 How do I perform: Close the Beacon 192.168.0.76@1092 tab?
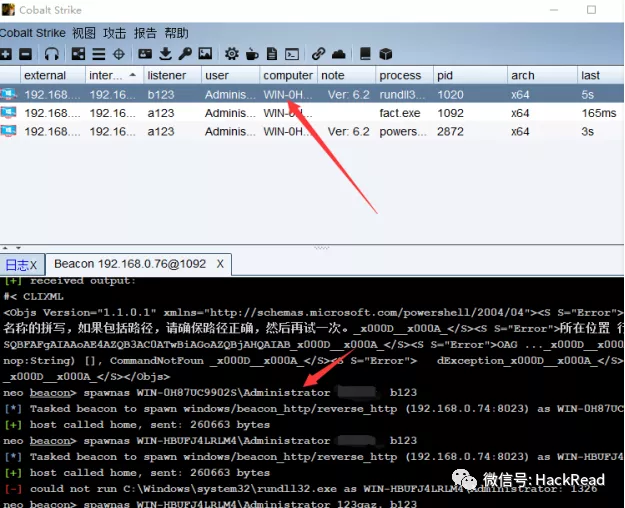(220, 264)
